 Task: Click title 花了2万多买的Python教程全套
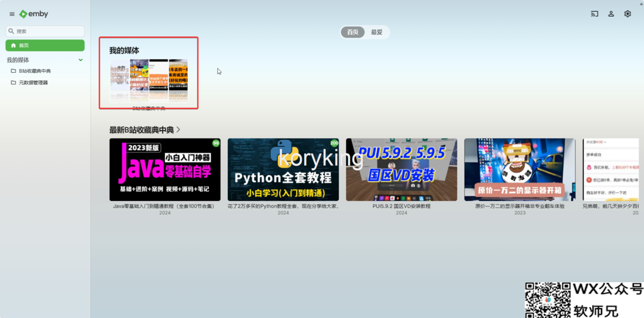pos(283,206)
